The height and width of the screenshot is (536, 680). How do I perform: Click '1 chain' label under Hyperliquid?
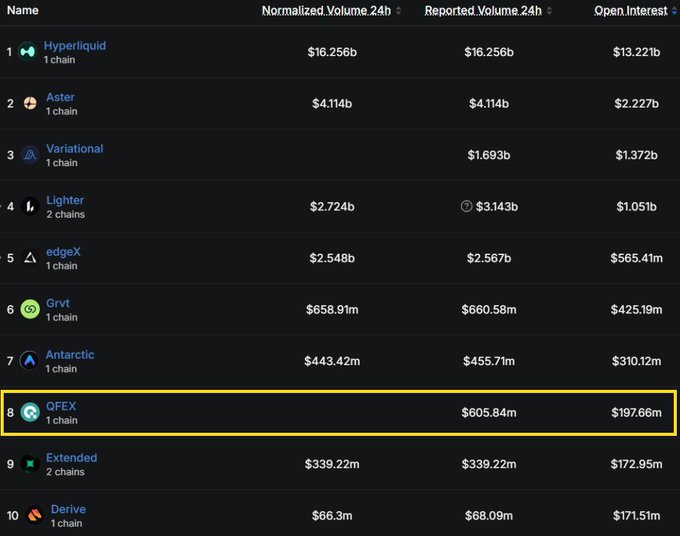pyautogui.click(x=59, y=60)
